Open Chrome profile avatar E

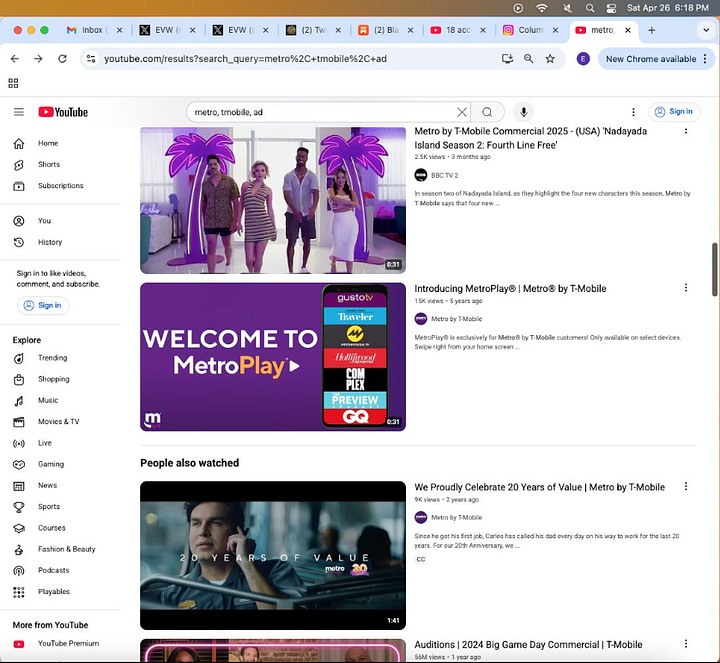[583, 59]
